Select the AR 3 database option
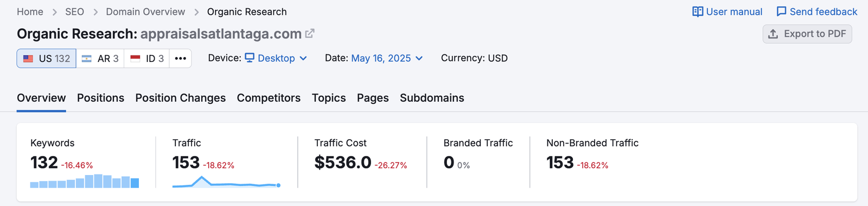Screen dimensions: 868x206 100,58
